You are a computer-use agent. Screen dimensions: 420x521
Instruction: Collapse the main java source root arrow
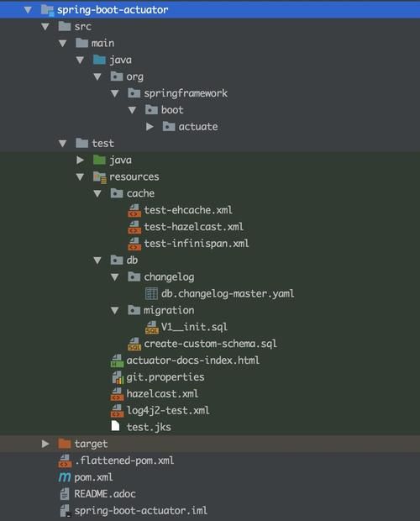pyautogui.click(x=80, y=60)
